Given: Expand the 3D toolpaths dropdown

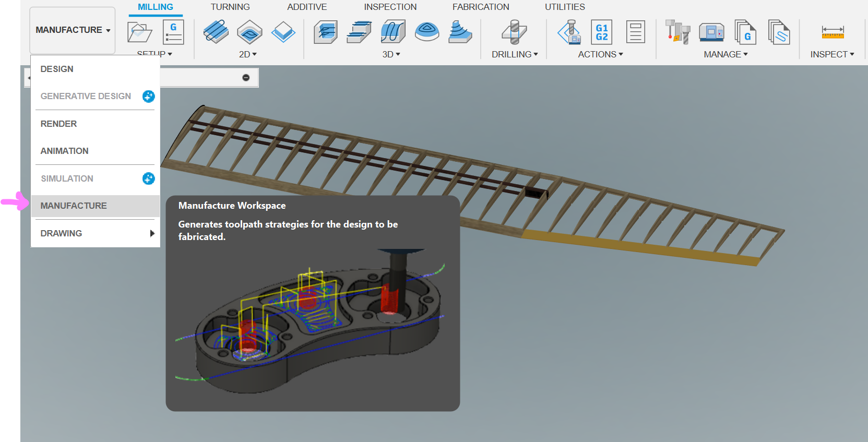Looking at the screenshot, I should point(391,54).
